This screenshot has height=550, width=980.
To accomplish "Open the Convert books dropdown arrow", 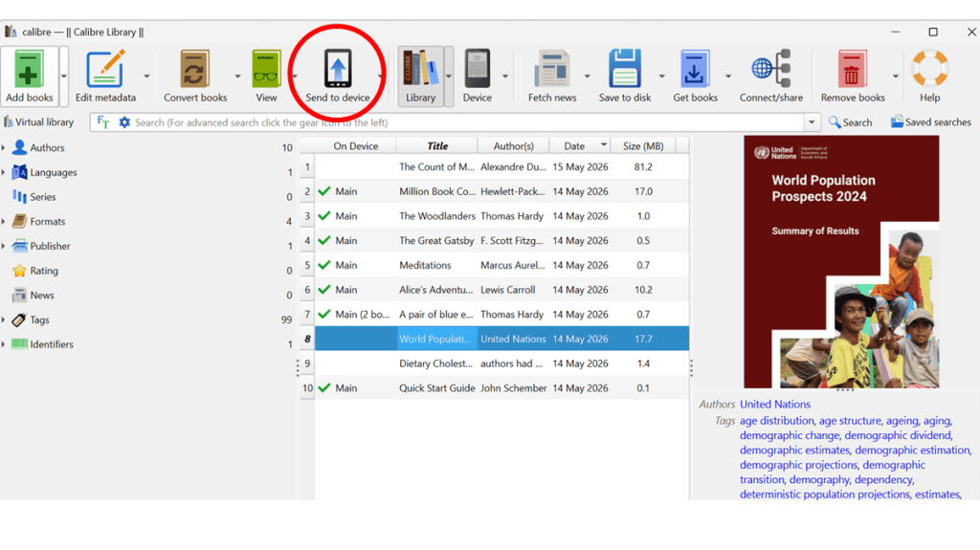I will pos(237,77).
